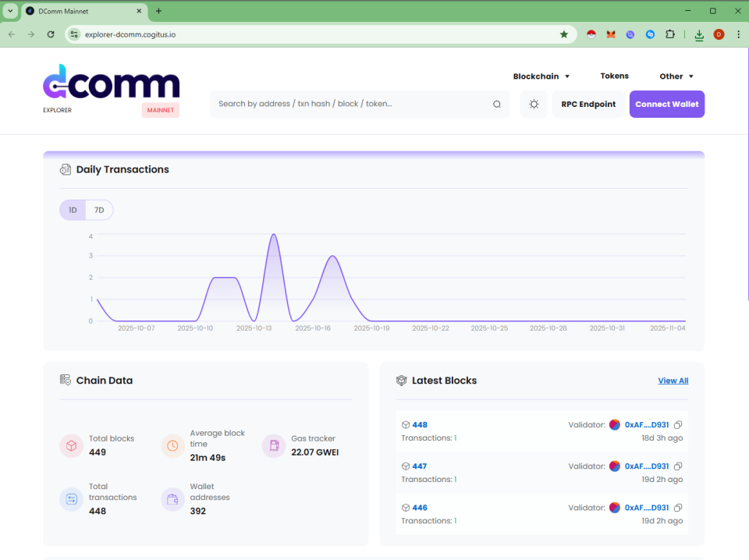Image resolution: width=749 pixels, height=560 pixels.
Task: Click the Daily Transactions section icon
Action: [66, 169]
